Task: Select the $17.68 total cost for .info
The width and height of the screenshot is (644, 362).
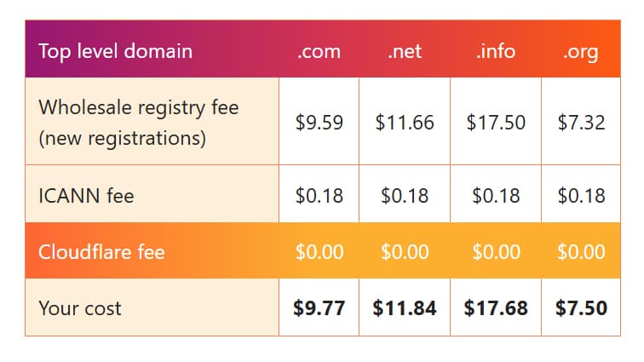Action: pyautogui.click(x=496, y=308)
